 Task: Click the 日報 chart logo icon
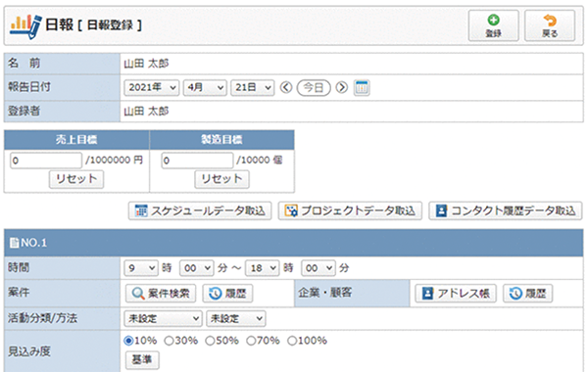pyautogui.click(x=24, y=25)
